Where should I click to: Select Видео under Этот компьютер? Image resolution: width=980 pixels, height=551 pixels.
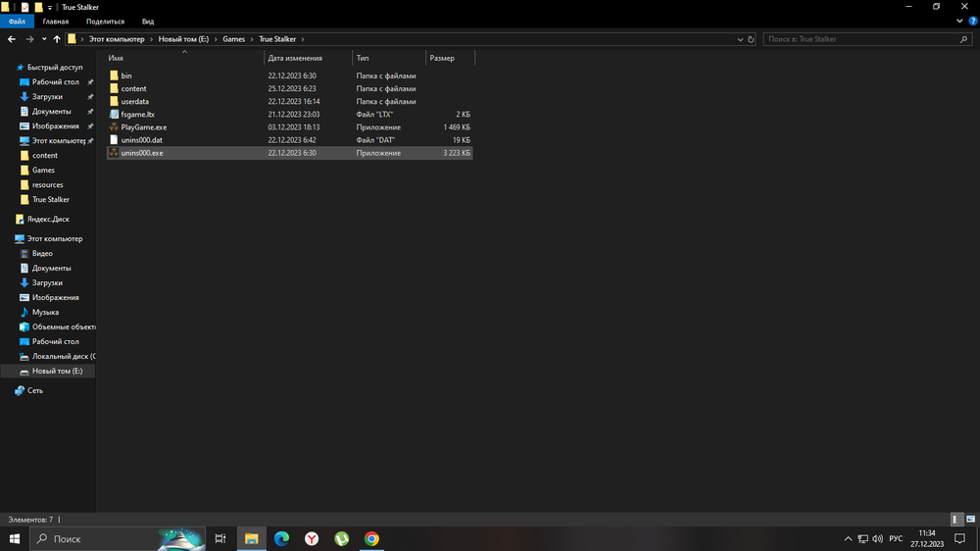pyautogui.click(x=42, y=253)
